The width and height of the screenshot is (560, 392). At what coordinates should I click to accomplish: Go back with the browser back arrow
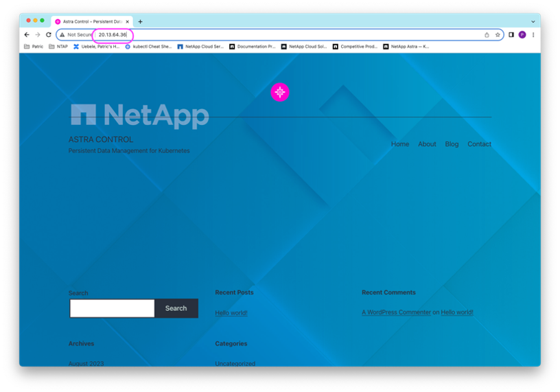[x=27, y=34]
